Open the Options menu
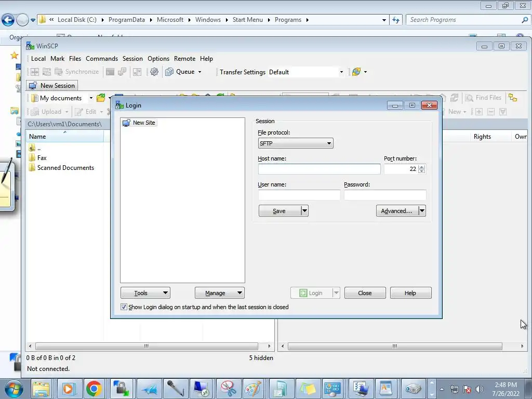The image size is (532, 399). pyautogui.click(x=158, y=59)
